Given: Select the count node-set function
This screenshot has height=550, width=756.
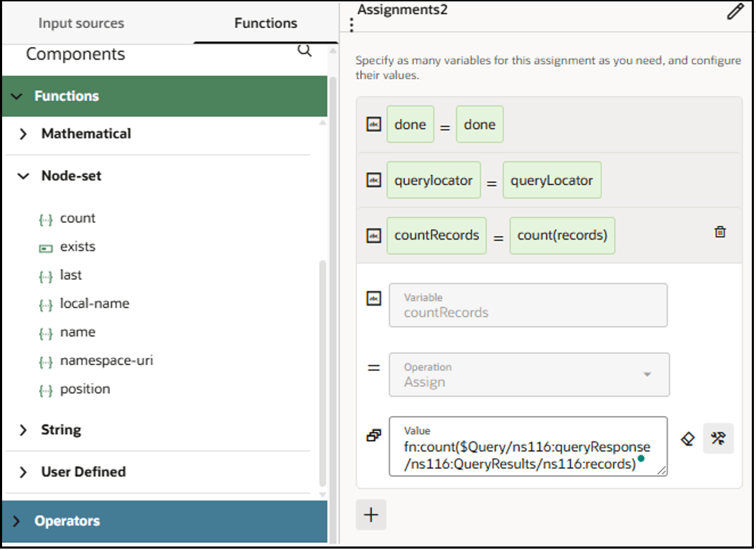Looking at the screenshot, I should (77, 218).
